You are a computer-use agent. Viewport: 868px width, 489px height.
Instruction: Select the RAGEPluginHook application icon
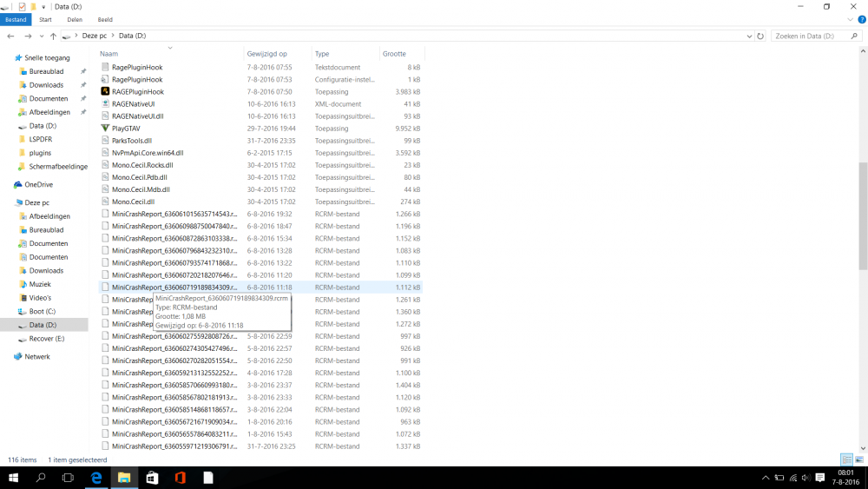[105, 91]
